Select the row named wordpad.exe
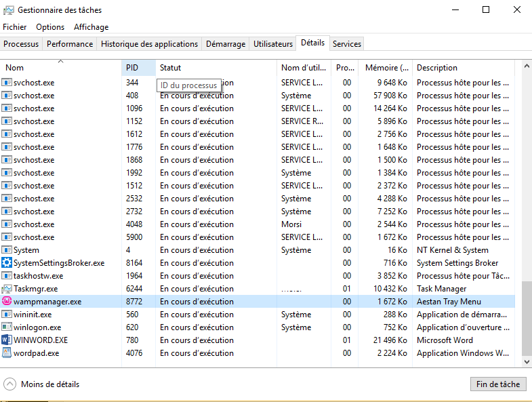This screenshot has width=532, height=402. [257, 353]
